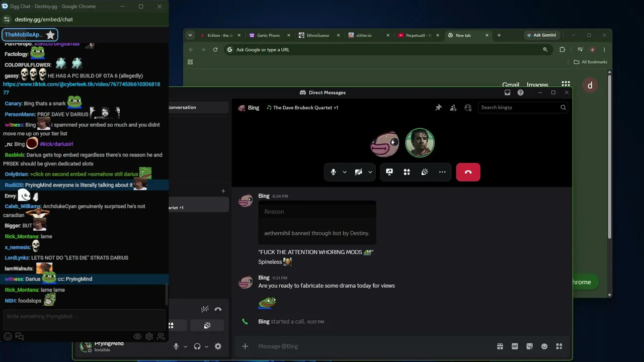Toggle noise suppression in voice panel
This screenshot has height=362, width=644.
point(205,309)
